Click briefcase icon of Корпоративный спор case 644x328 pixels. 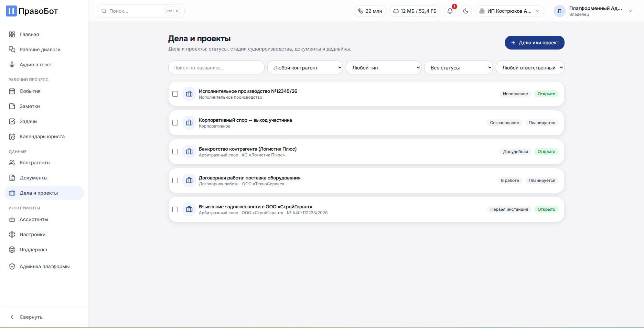(x=189, y=123)
